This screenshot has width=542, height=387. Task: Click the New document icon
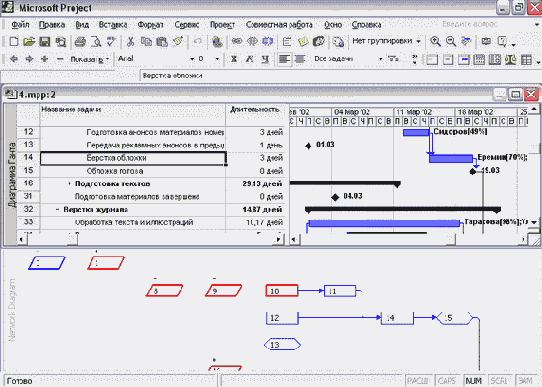click(14, 42)
